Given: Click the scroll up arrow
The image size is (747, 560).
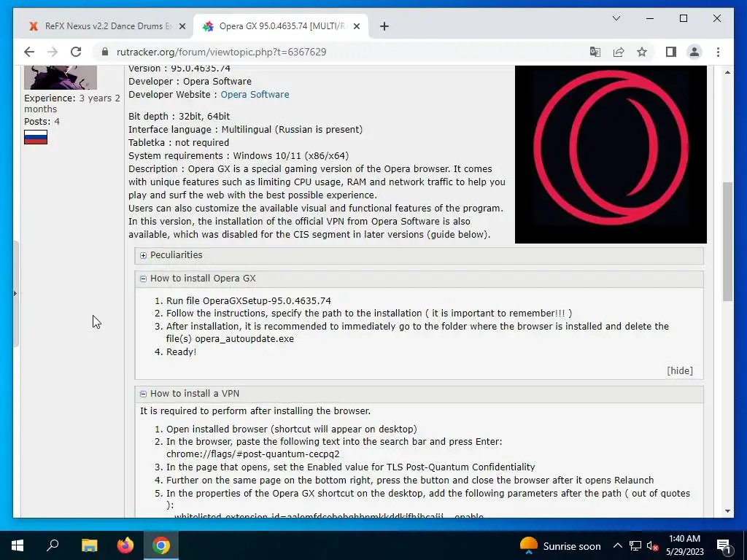Looking at the screenshot, I should (727, 72).
